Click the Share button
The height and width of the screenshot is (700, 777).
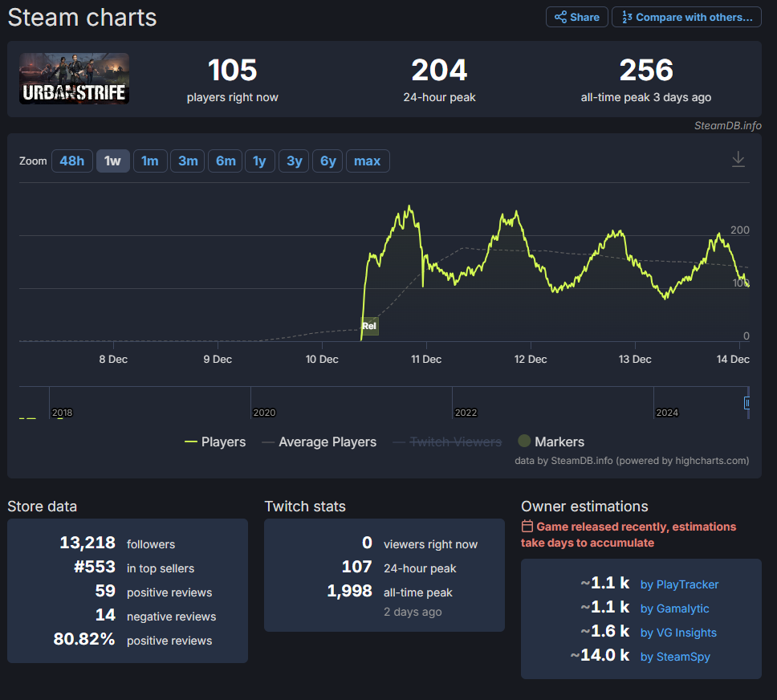[x=577, y=18]
